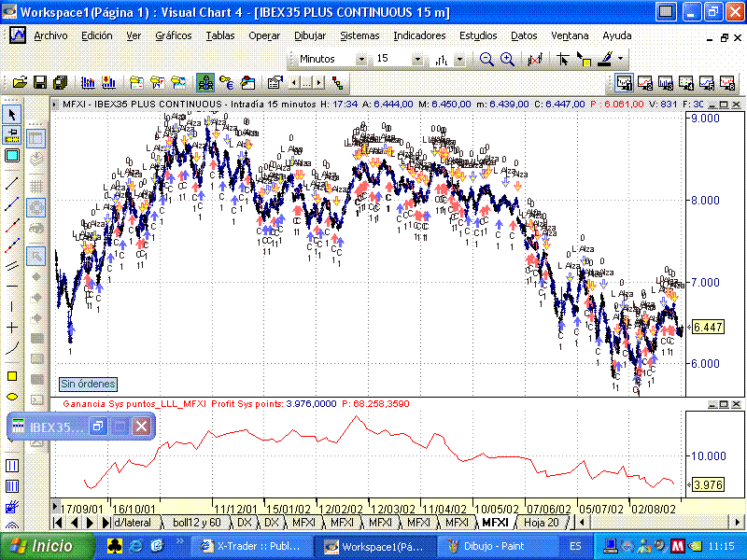
Task: Click horizontal scrollbar right arrow at bottom
Action: coord(739,523)
